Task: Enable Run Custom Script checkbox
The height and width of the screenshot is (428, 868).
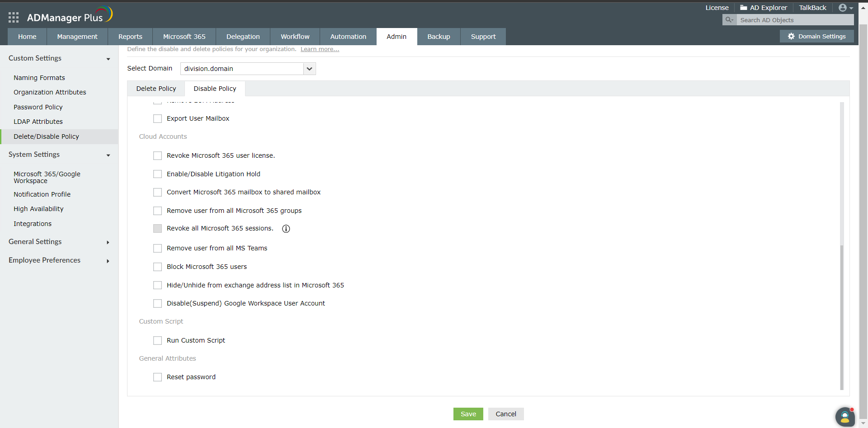Action: tap(157, 340)
